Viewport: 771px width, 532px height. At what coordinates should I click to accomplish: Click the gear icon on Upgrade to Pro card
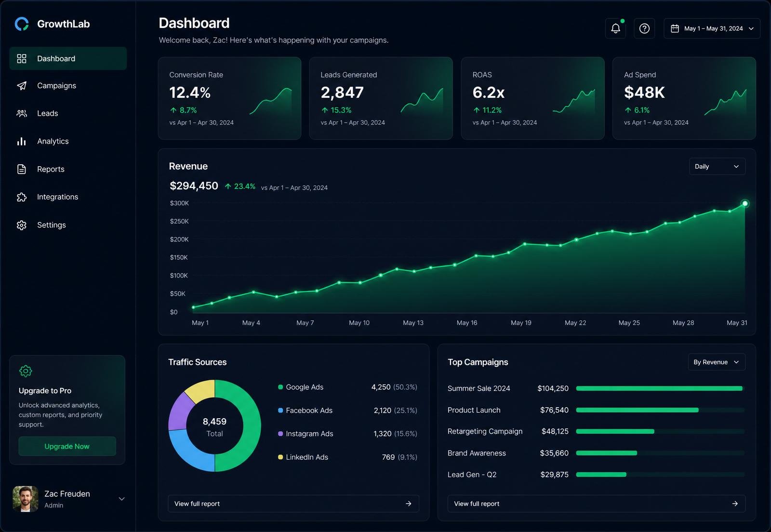tap(26, 371)
